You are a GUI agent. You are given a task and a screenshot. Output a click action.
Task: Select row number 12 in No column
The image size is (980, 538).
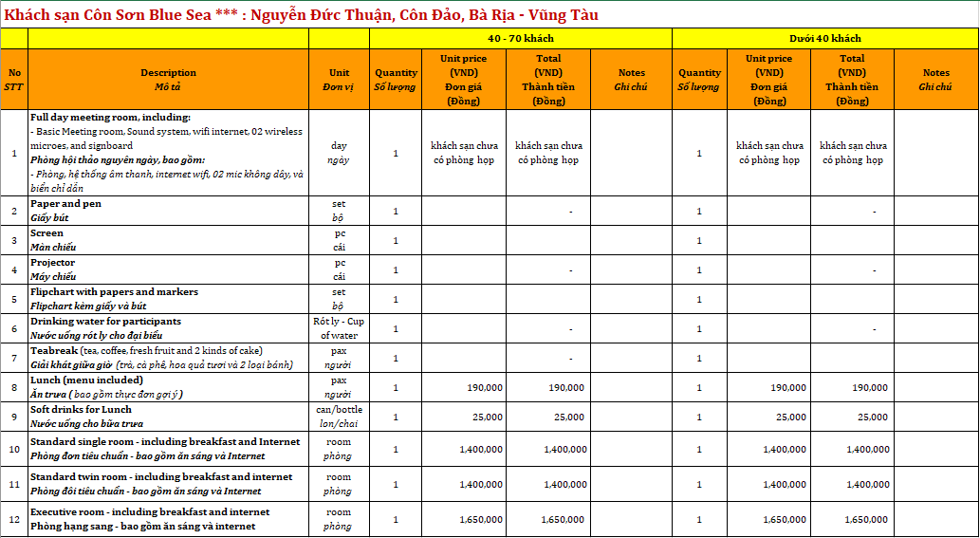(x=13, y=519)
